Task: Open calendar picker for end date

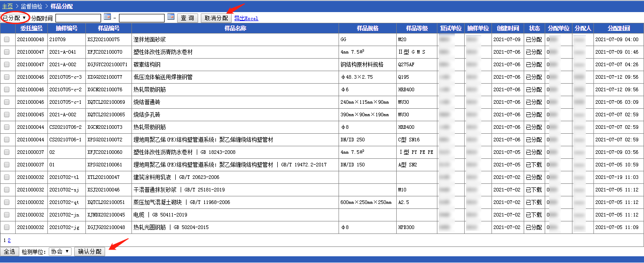Action: pos(171,17)
